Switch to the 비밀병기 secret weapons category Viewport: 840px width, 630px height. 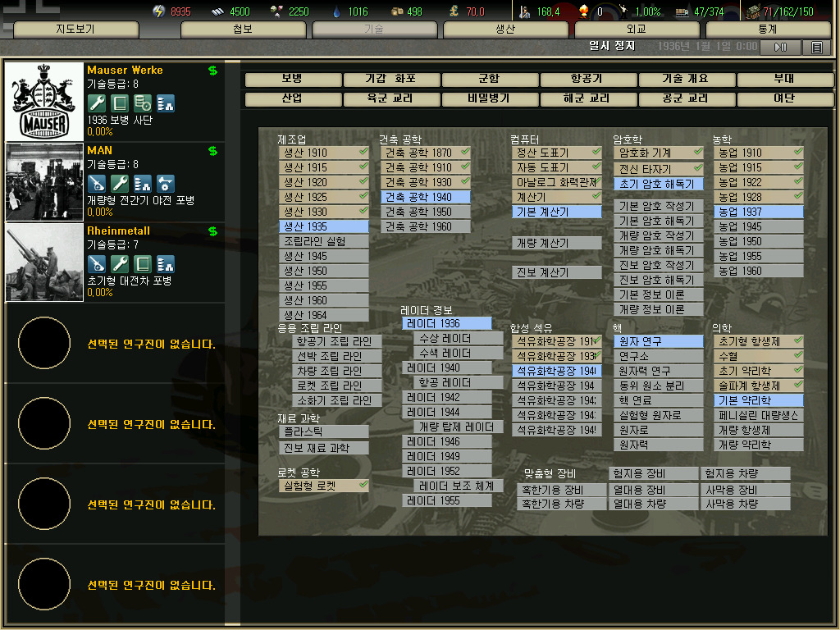tap(489, 99)
